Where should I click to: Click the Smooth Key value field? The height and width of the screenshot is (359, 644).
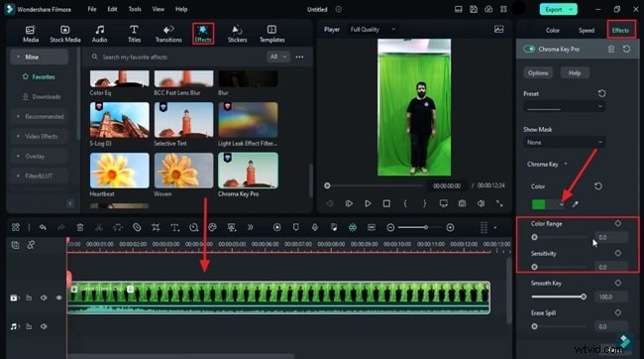(x=610, y=297)
